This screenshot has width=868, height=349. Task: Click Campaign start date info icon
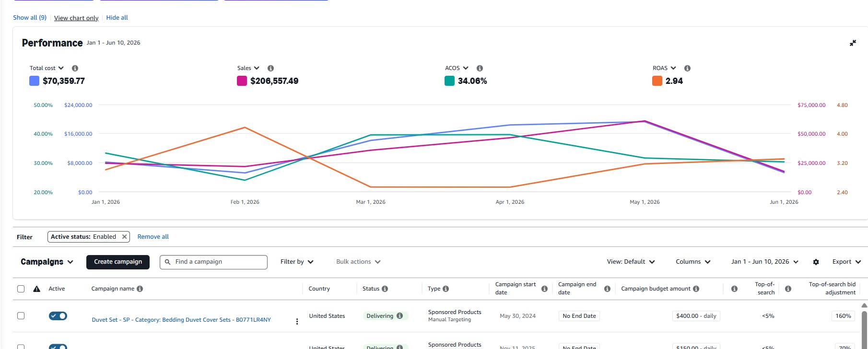tap(544, 289)
